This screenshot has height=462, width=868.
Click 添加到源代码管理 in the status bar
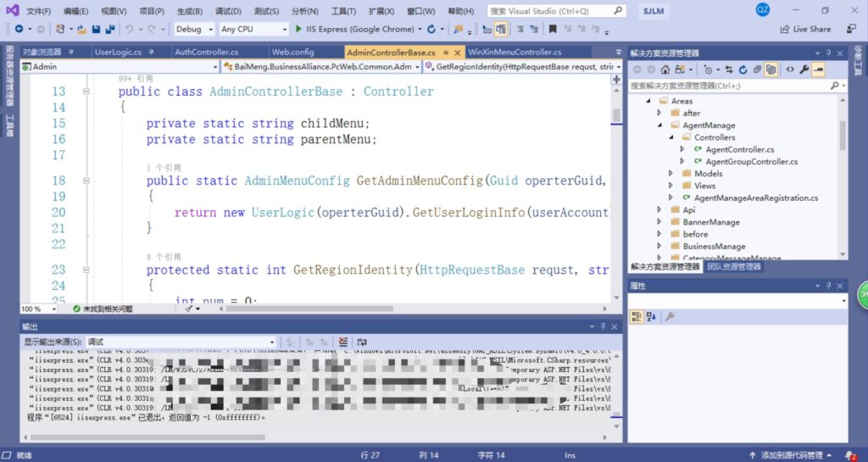[792, 455]
